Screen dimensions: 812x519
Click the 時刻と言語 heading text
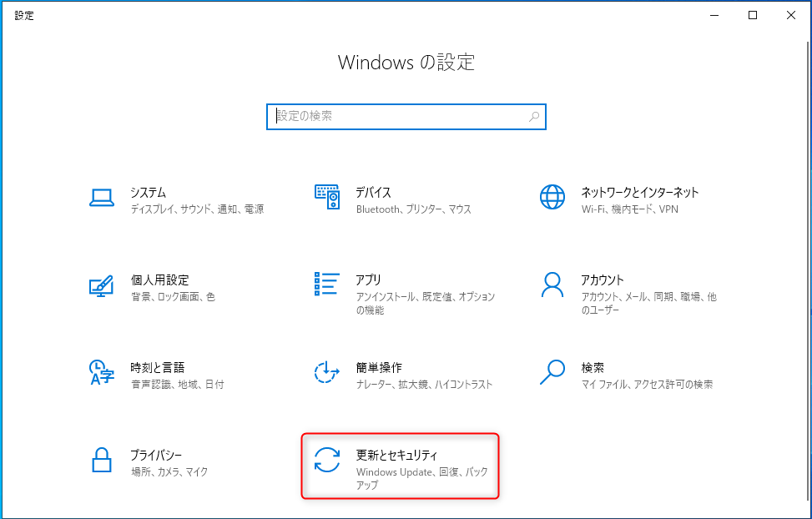tap(157, 367)
